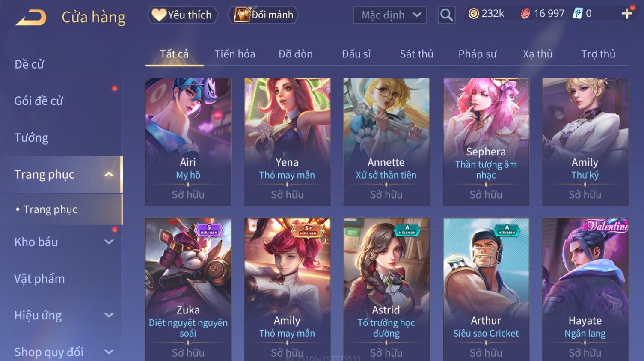
Task: Go back using the golden arrow icon
Action: point(31,18)
